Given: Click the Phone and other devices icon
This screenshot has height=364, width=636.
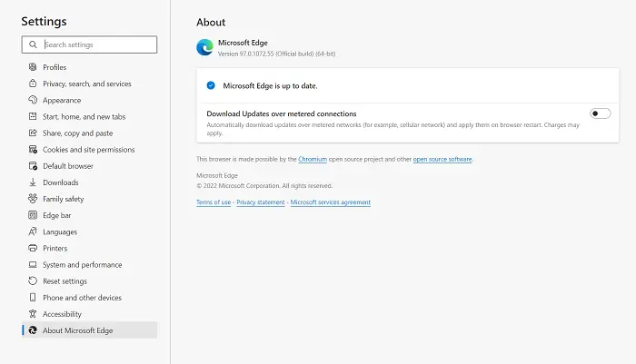Looking at the screenshot, I should (x=33, y=298).
